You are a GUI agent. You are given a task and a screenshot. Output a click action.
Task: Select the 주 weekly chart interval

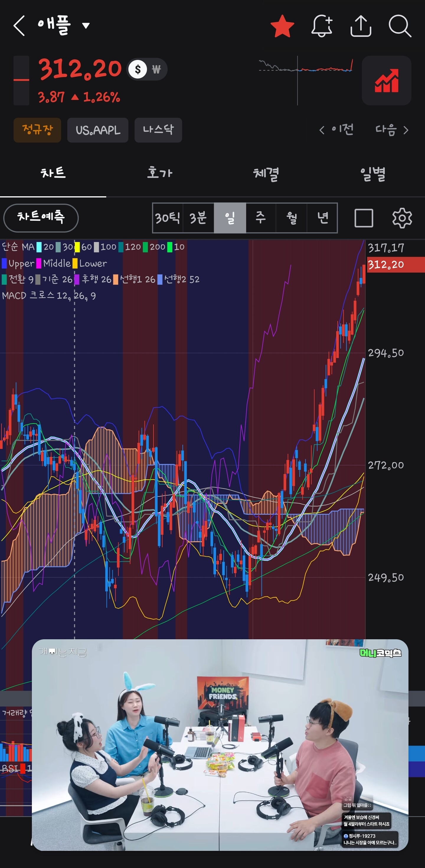point(261,218)
